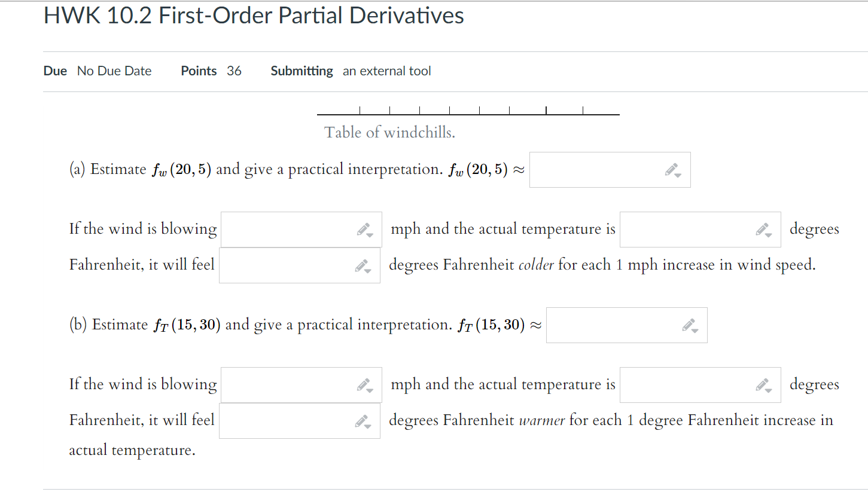Click part (a) actual temperature input field
This screenshot has height=492, width=868.
coord(688,229)
